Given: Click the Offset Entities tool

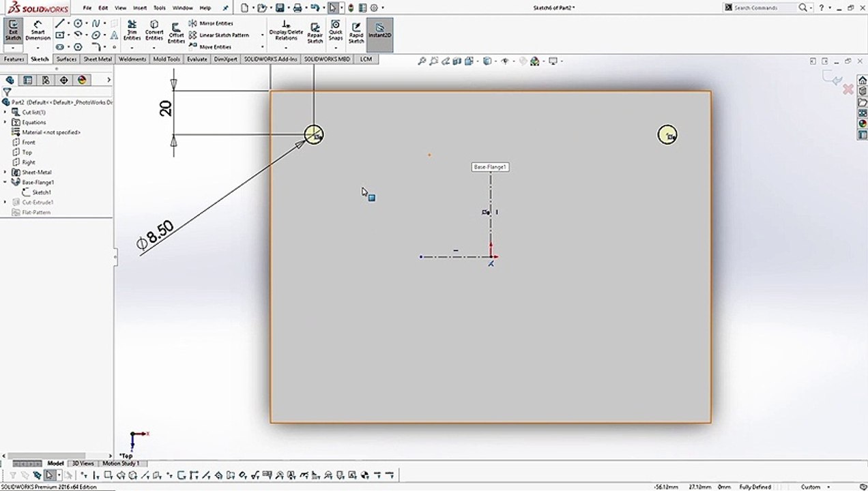Looking at the screenshot, I should click(176, 32).
